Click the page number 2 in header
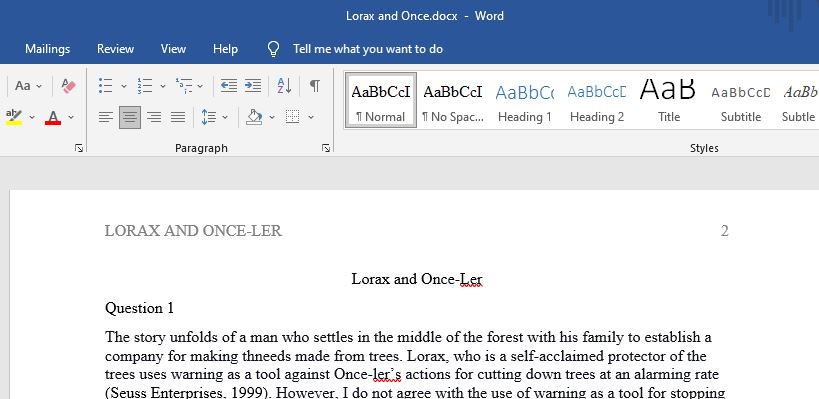 pyautogui.click(x=724, y=231)
